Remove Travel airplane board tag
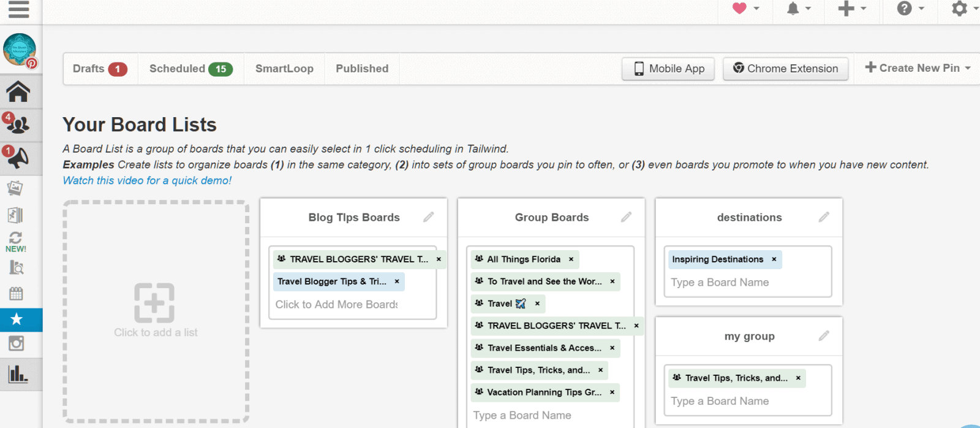 click(537, 304)
